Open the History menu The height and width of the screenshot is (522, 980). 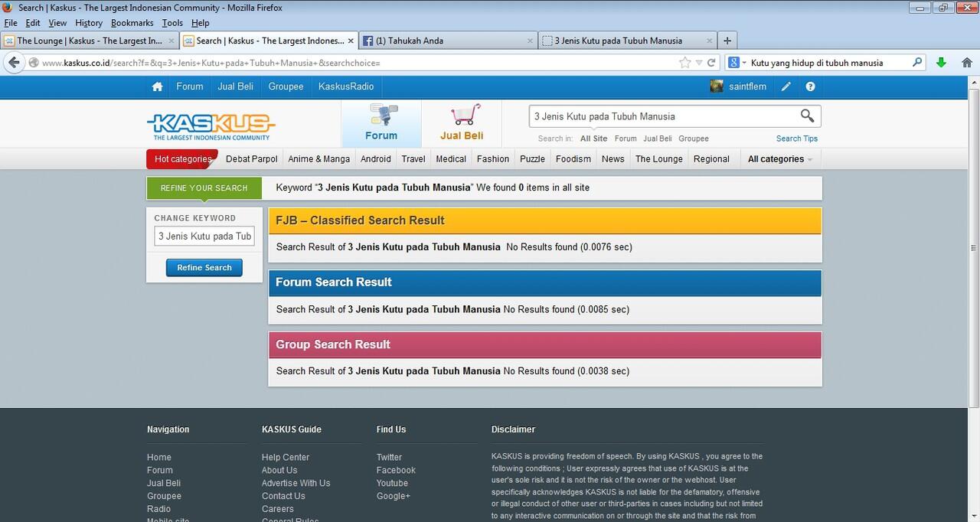click(x=89, y=23)
